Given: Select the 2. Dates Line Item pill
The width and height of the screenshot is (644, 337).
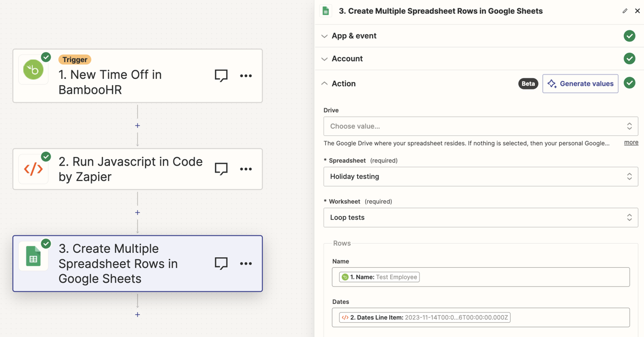Looking at the screenshot, I should [x=425, y=317].
